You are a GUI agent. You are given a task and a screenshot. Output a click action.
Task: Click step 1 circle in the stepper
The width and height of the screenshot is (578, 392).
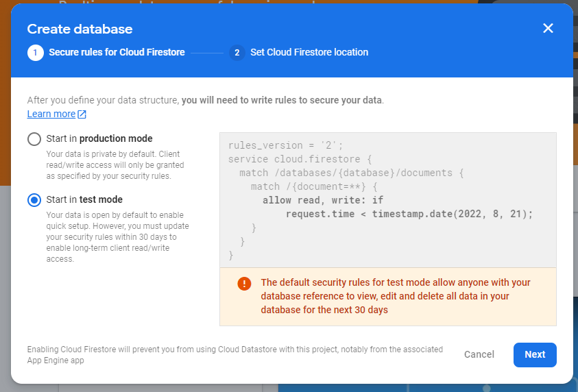click(36, 53)
